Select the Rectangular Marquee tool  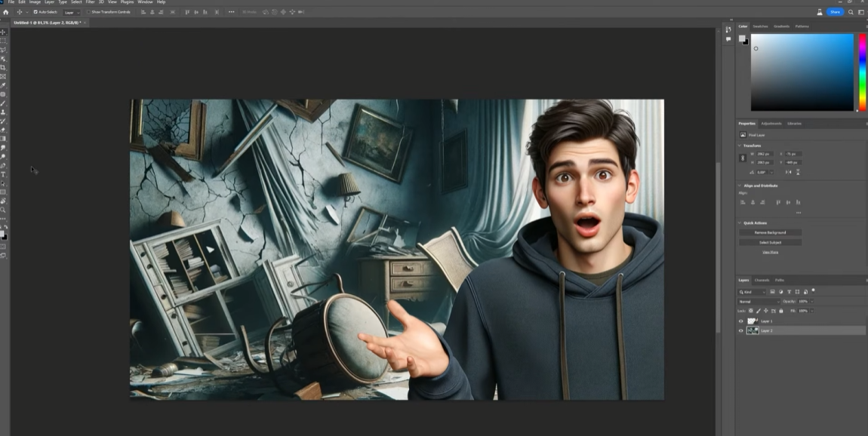(3, 41)
